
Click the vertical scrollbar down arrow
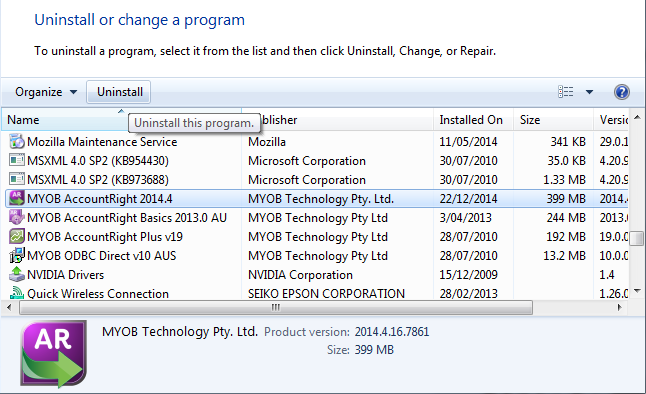pyautogui.click(x=637, y=291)
